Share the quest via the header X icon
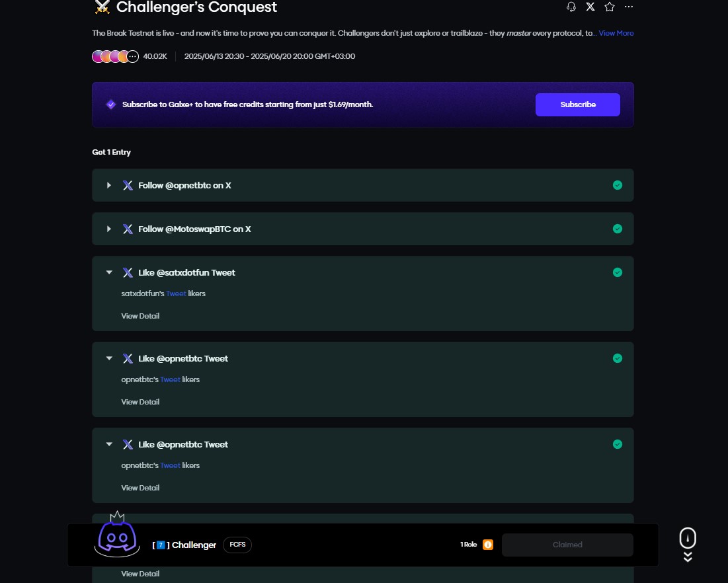 click(x=590, y=7)
